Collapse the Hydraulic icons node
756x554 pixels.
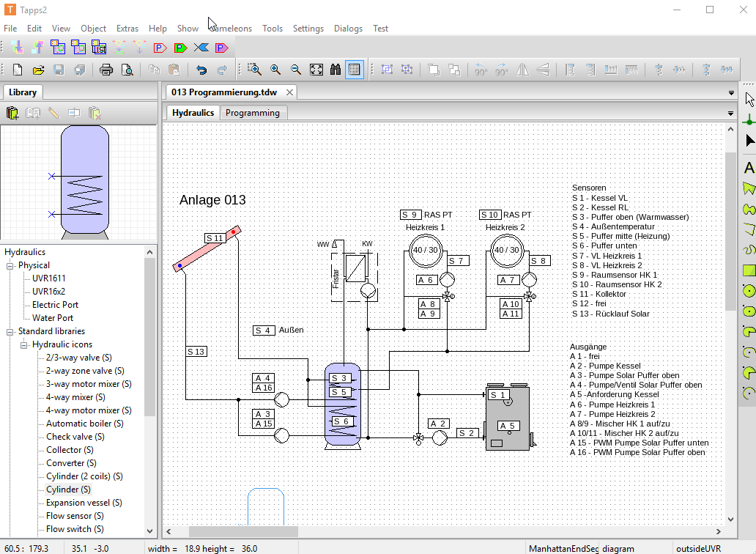(x=24, y=344)
